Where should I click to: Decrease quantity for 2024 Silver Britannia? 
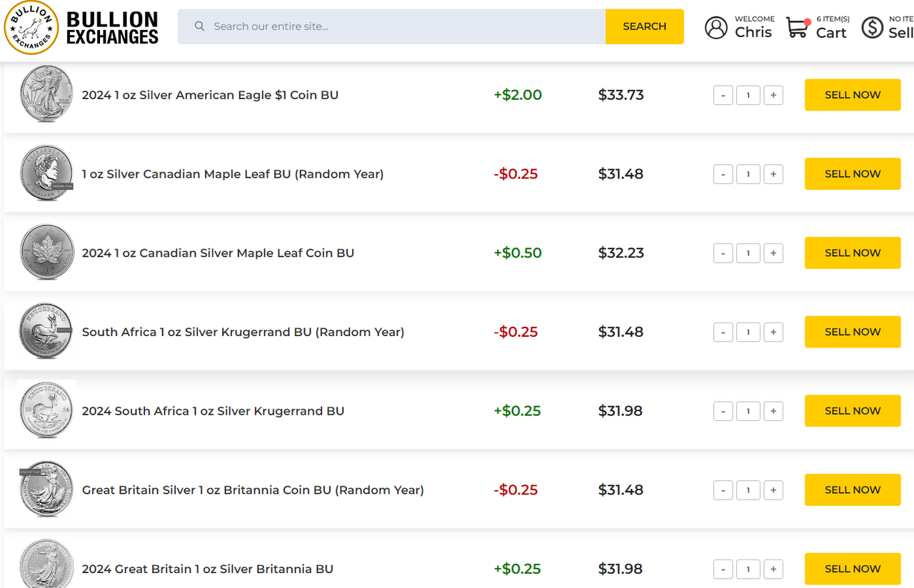click(x=723, y=569)
